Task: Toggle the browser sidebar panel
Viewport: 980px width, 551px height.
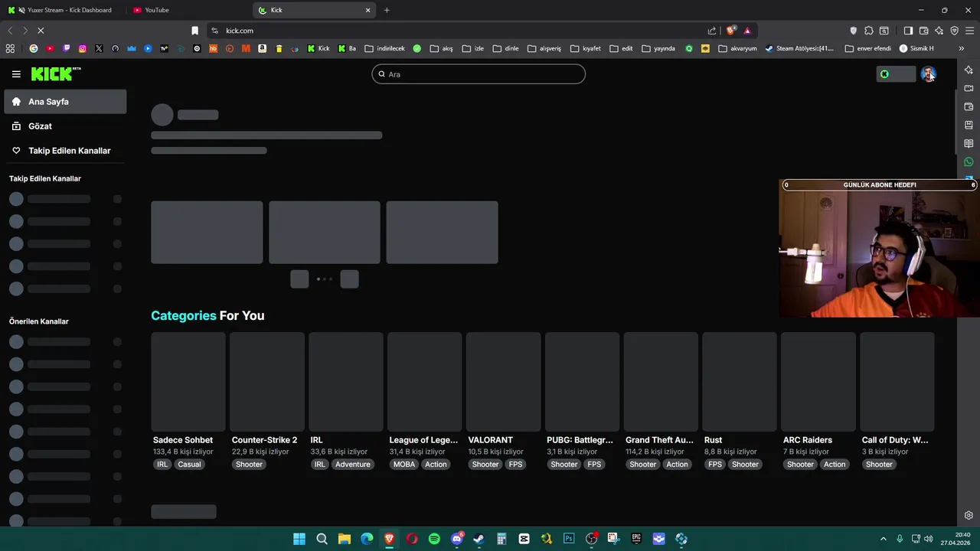Action: pos(908,31)
